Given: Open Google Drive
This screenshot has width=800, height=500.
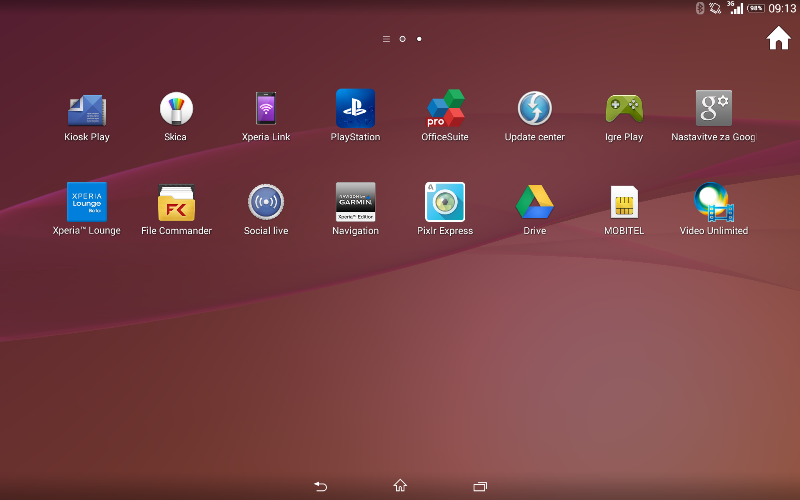Looking at the screenshot, I should (x=535, y=202).
